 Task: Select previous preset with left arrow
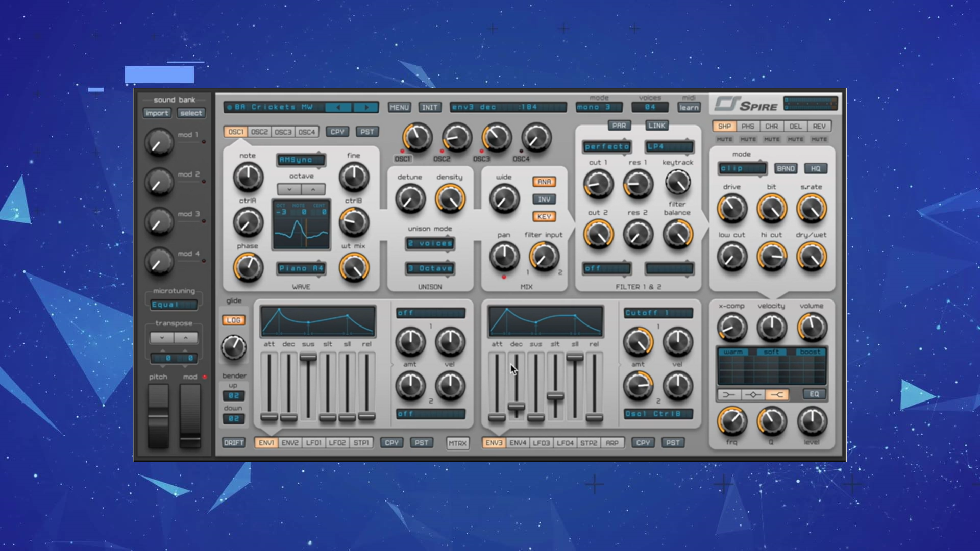coord(338,107)
